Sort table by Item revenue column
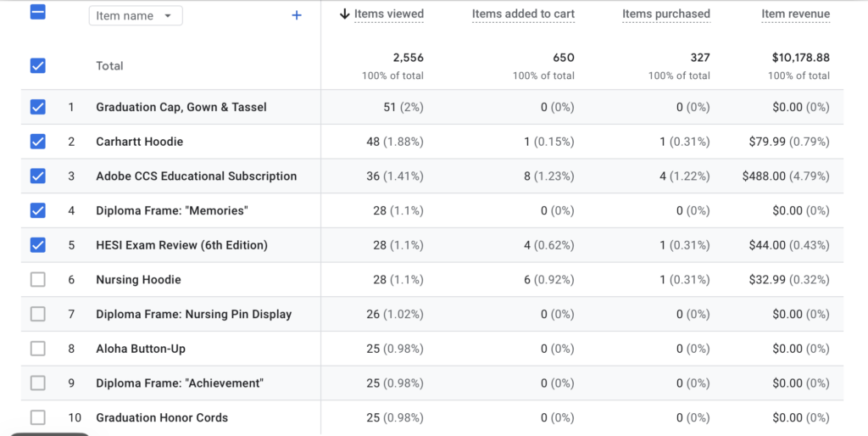This screenshot has height=436, width=868. pos(795,14)
